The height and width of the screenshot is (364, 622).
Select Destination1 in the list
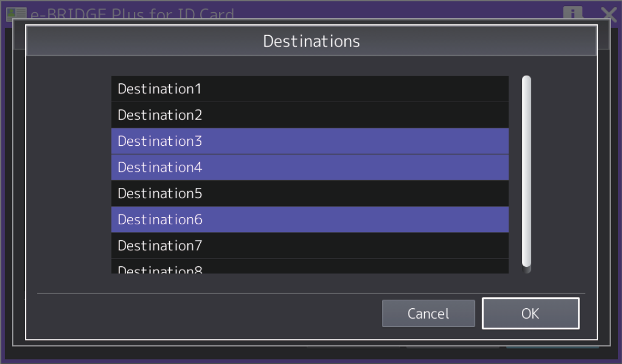point(310,89)
